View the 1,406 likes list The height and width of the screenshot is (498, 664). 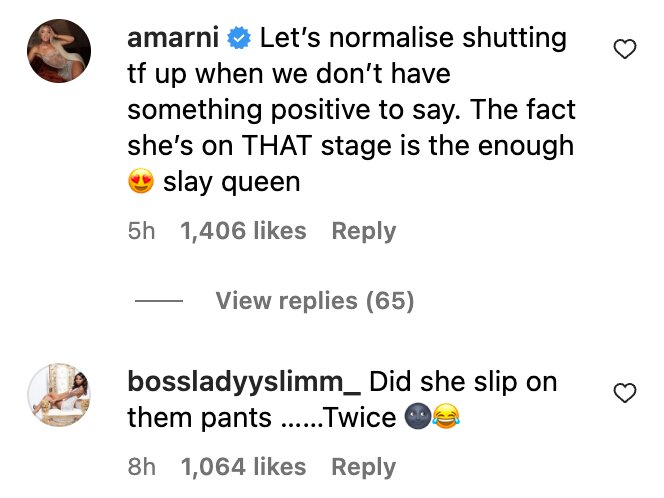(243, 231)
